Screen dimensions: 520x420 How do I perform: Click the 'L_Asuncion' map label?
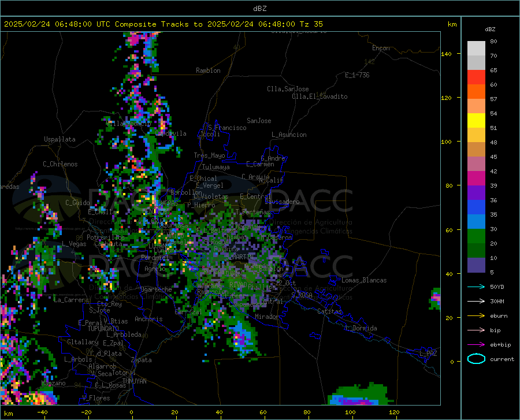[x=289, y=135]
